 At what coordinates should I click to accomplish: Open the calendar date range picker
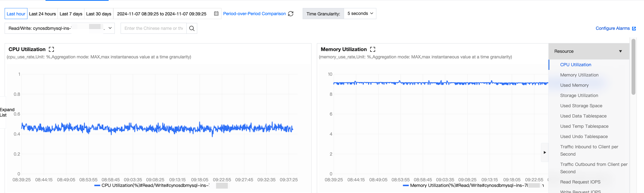pyautogui.click(x=216, y=13)
